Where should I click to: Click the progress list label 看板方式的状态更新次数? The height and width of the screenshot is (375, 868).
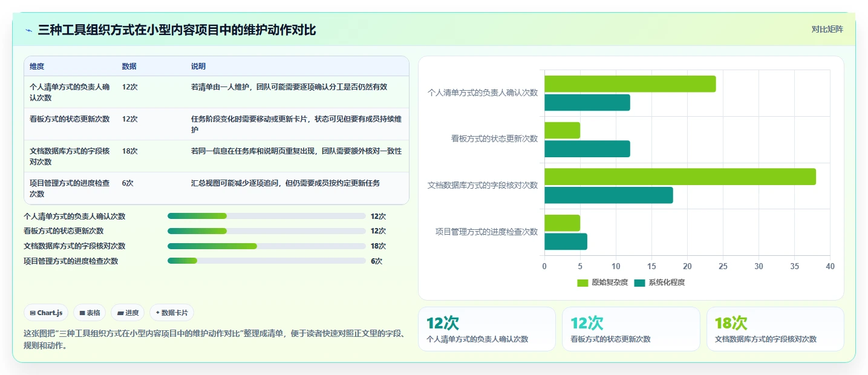pyautogui.click(x=64, y=231)
